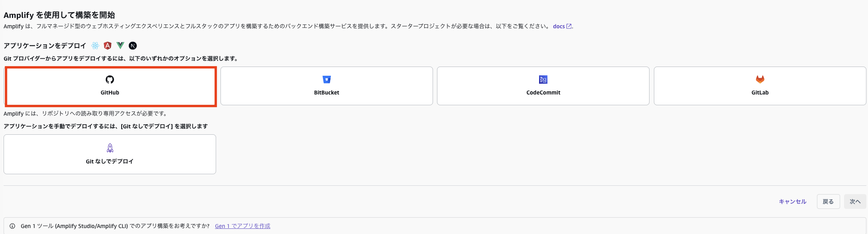Select the GitHub provider card
Viewport: 868px width, 234px height.
(110, 86)
